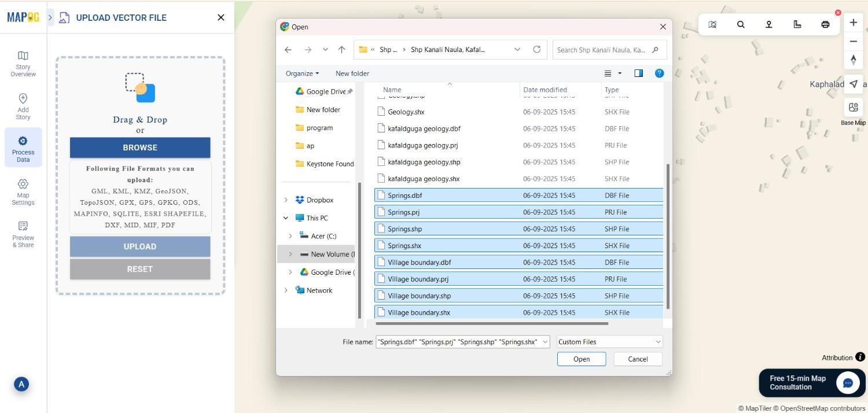
Task: Select the kafaldguga geology.shp file
Action: pyautogui.click(x=424, y=162)
